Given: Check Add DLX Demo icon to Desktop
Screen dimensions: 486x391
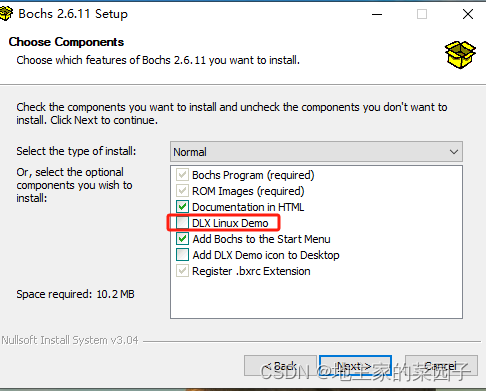Looking at the screenshot, I should (182, 255).
